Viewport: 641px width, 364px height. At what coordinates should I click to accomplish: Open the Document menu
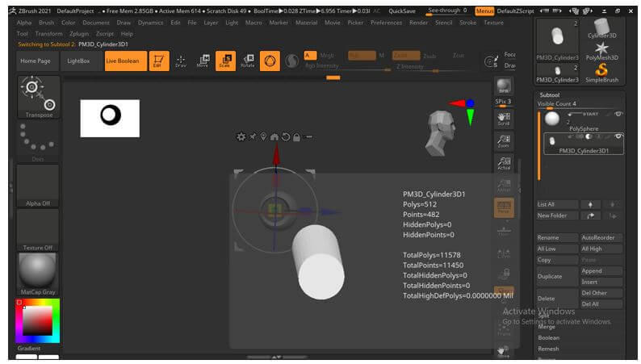point(95,23)
